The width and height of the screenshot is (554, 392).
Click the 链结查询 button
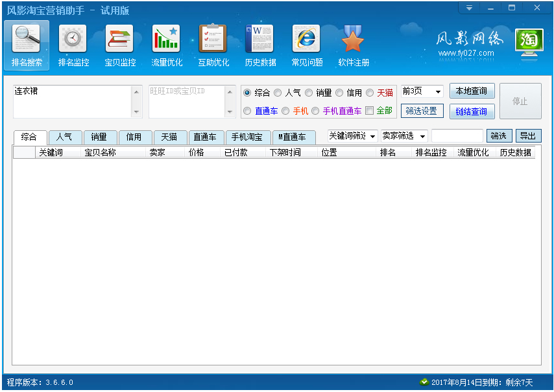click(x=472, y=111)
